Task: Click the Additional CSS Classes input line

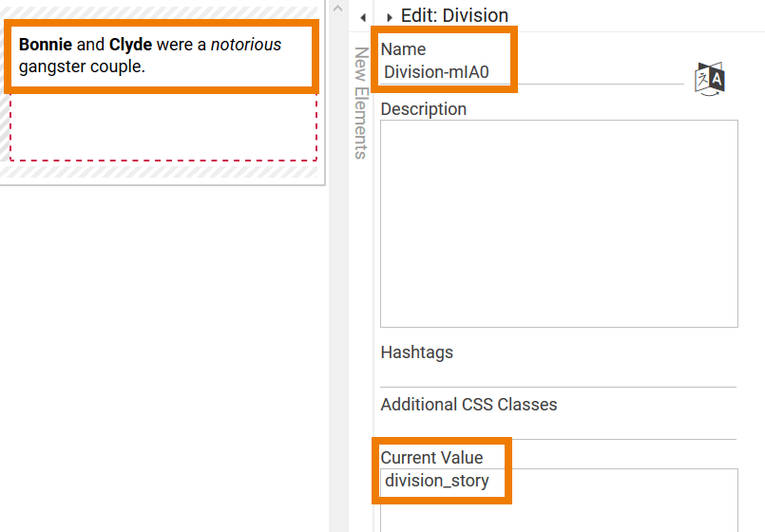Action: click(x=559, y=428)
